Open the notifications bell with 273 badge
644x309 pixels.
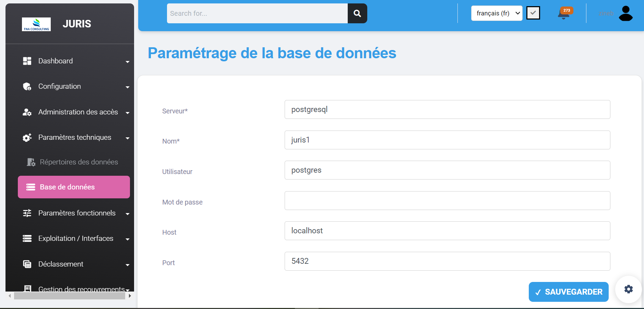pyautogui.click(x=564, y=14)
